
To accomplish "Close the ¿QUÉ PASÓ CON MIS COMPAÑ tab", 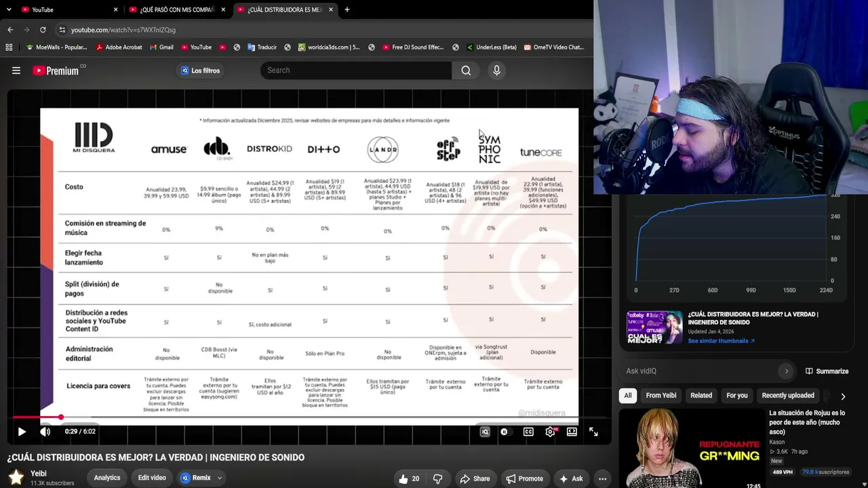I will (224, 9).
